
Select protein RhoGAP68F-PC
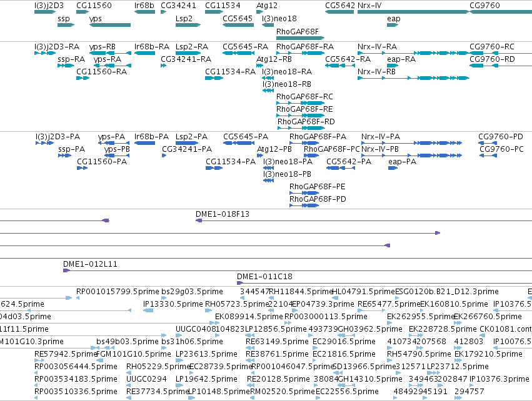coord(331,149)
